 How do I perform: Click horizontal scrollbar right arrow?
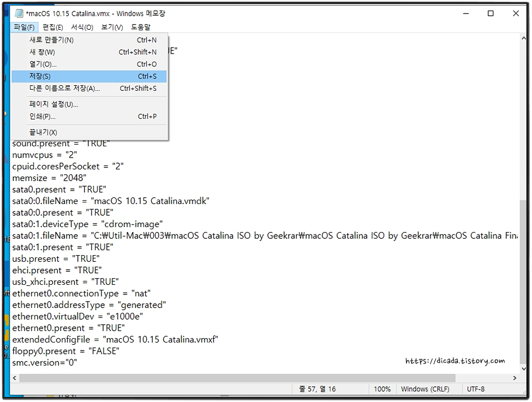[515, 378]
